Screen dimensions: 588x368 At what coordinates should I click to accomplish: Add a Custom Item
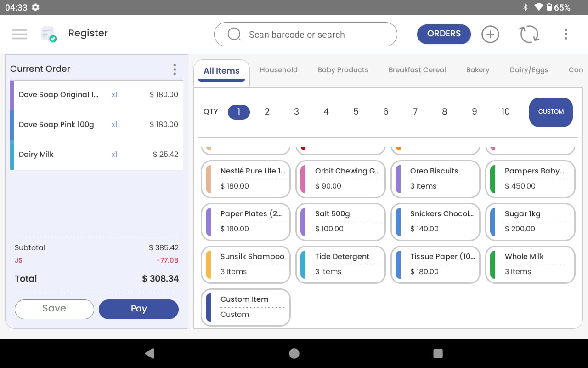click(x=246, y=307)
